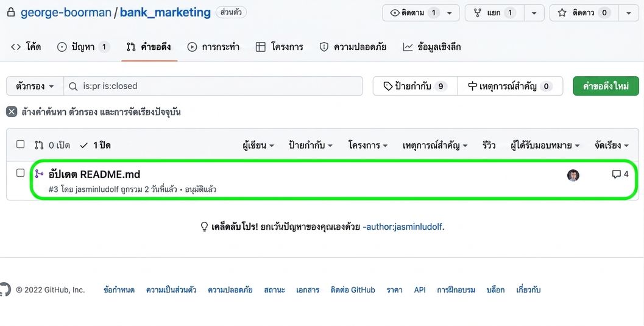Open the การฝึกอบรม training footer link
Screen dimensions: 644x326
(x=456, y=290)
